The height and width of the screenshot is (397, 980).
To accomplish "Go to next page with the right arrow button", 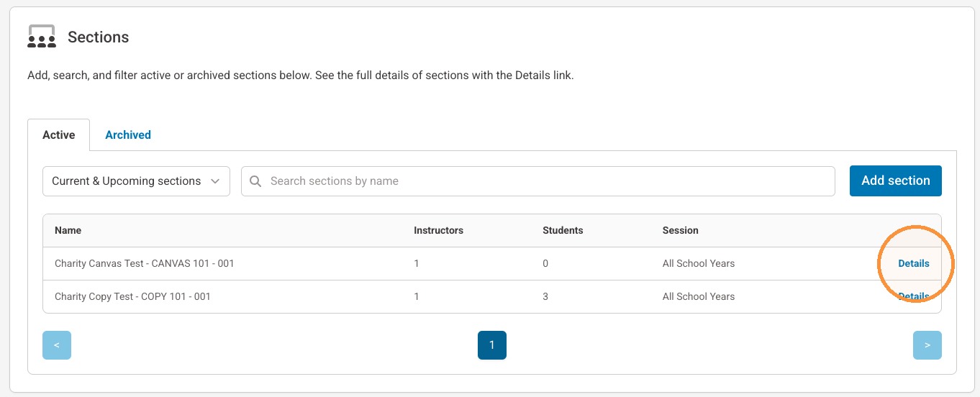I will pos(927,345).
